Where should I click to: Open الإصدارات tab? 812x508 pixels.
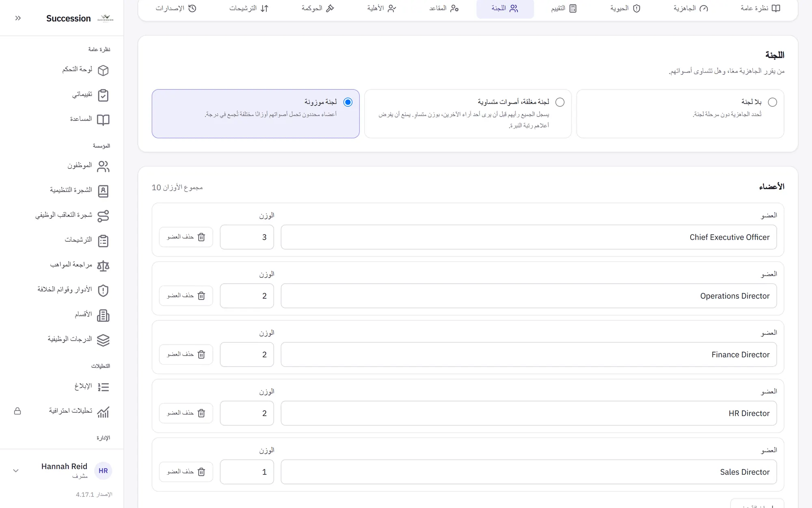tap(176, 8)
